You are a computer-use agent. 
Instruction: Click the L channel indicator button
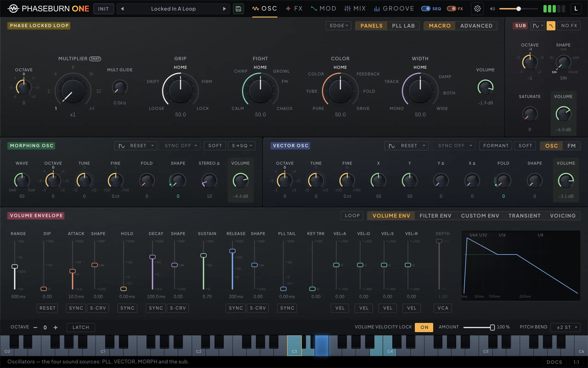(576, 9)
